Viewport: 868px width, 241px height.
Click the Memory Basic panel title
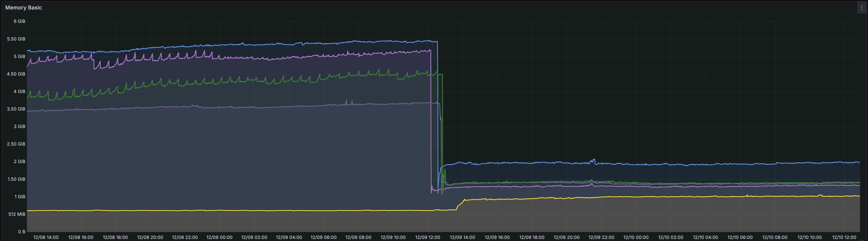coord(24,7)
